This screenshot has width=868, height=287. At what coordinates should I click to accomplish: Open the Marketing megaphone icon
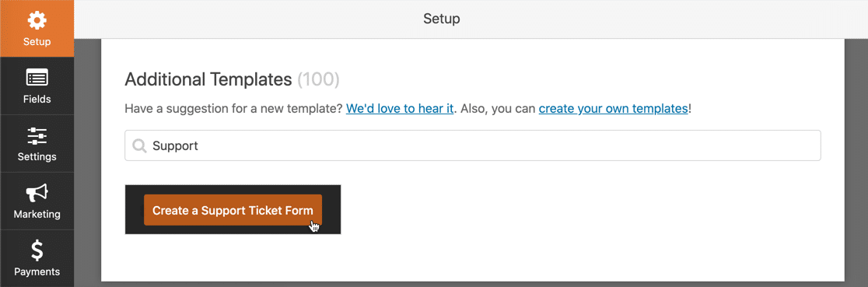(37, 194)
